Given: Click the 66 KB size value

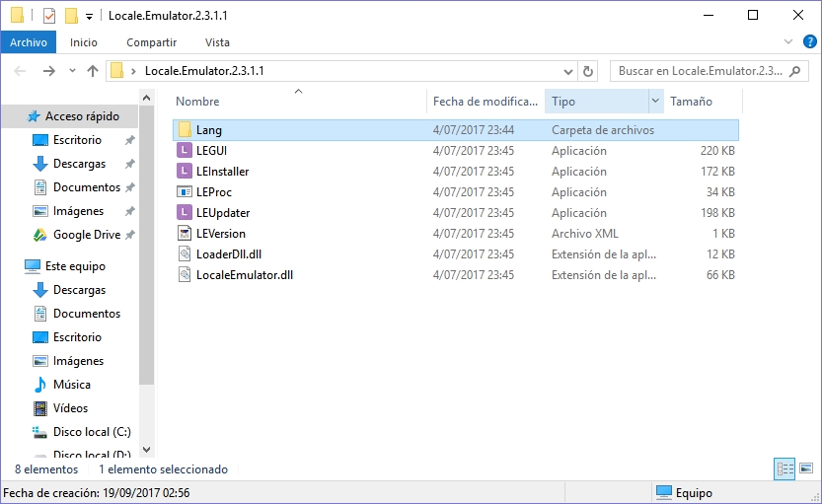Looking at the screenshot, I should tap(720, 274).
